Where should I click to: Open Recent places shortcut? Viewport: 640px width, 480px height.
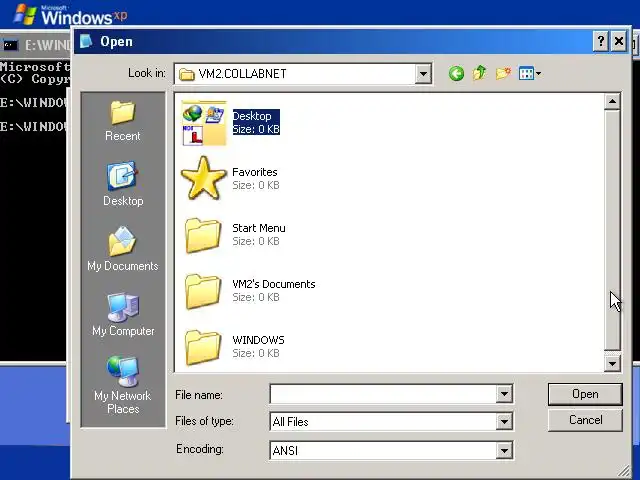coord(123,121)
